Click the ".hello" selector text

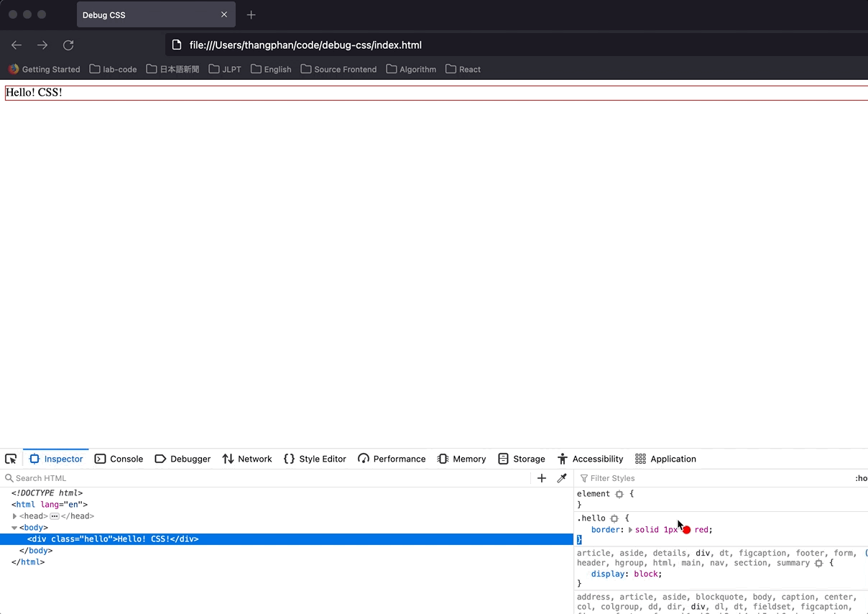point(591,518)
